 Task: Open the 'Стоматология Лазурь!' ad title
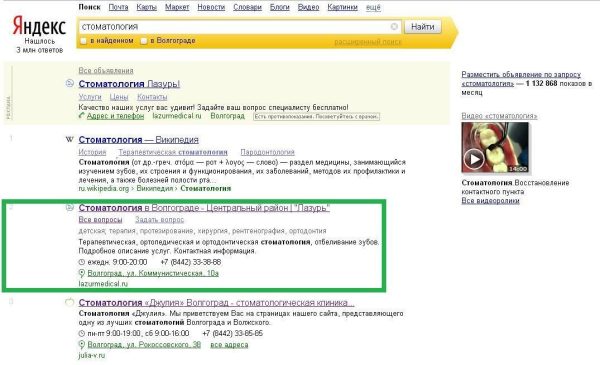coord(129,83)
